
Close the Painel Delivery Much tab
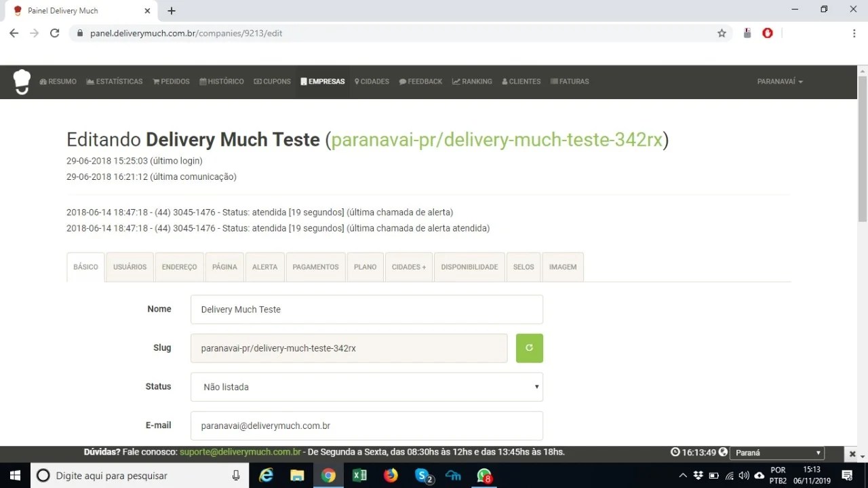coord(148,11)
